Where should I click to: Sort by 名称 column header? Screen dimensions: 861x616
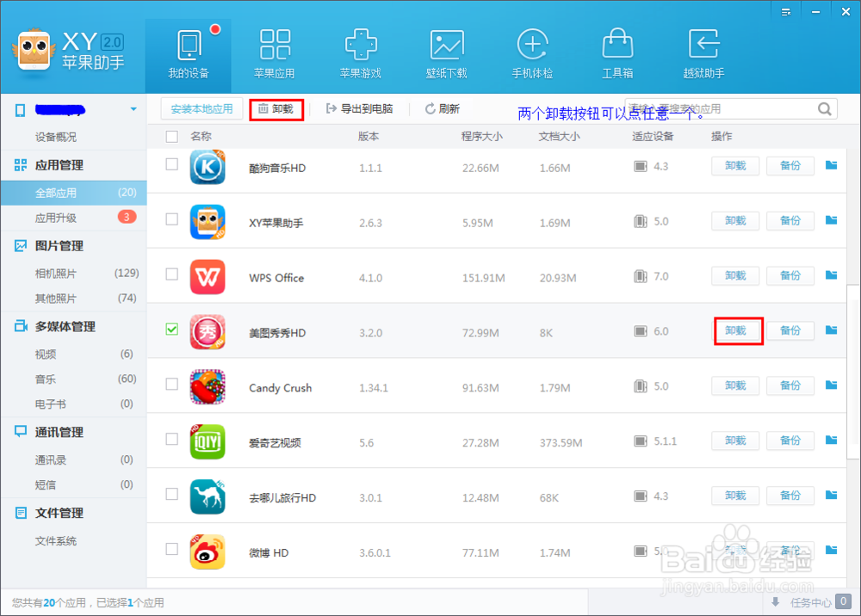pyautogui.click(x=201, y=136)
